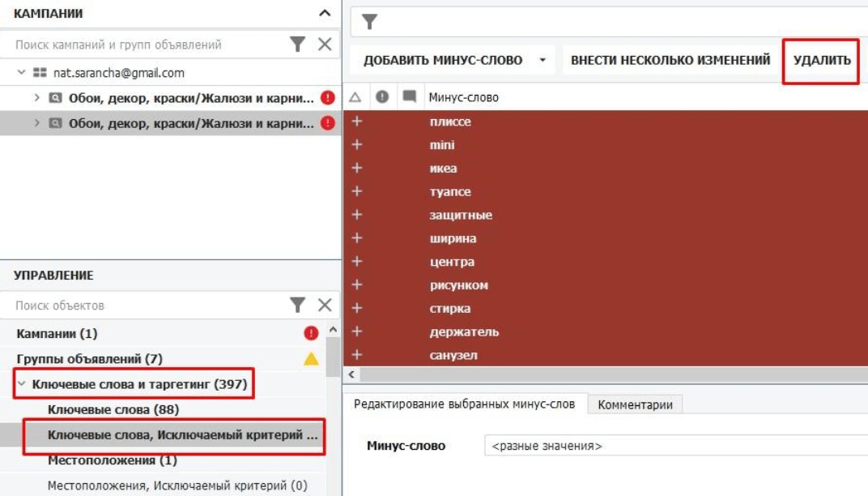Select Местоположения (1)
This screenshot has height=496, width=868.
[113, 460]
